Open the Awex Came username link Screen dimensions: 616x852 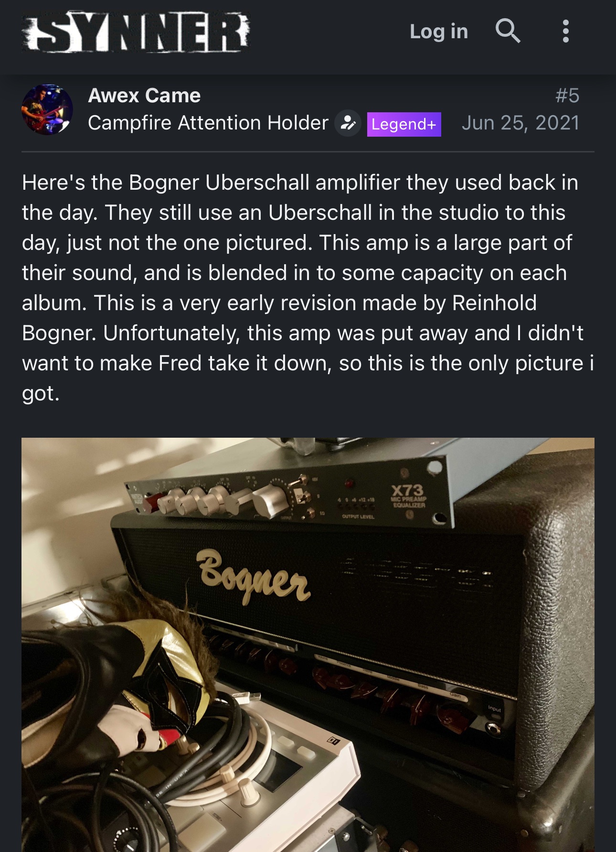pyautogui.click(x=144, y=96)
